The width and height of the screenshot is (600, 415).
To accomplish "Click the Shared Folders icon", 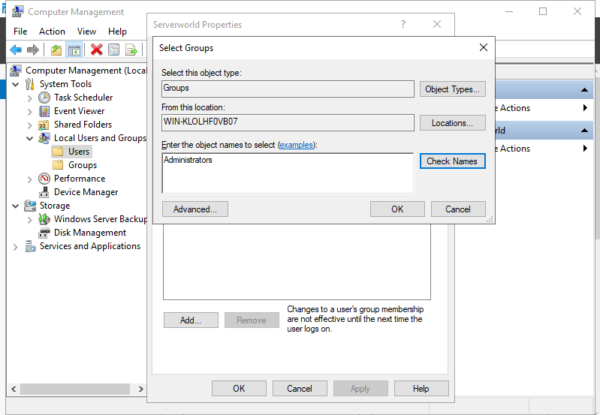I will pos(43,125).
